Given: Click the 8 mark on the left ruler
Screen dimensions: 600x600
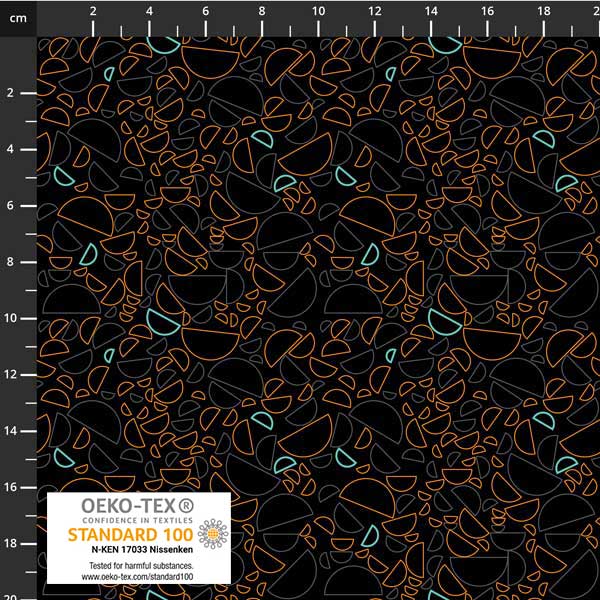Looking at the screenshot, I should point(10,262).
